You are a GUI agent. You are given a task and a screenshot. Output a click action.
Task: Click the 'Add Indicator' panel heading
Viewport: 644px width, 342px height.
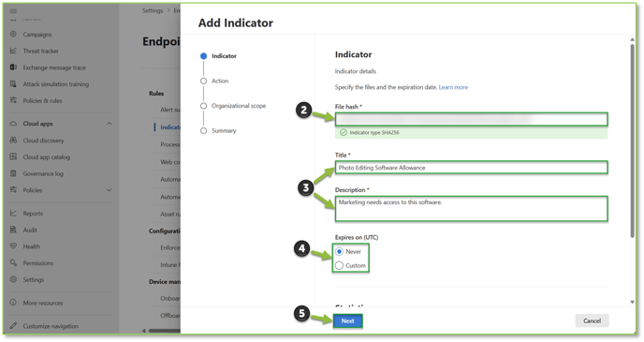click(236, 23)
